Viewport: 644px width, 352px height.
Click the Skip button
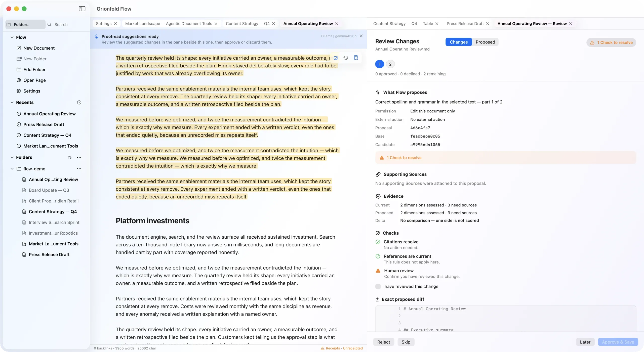pyautogui.click(x=406, y=342)
